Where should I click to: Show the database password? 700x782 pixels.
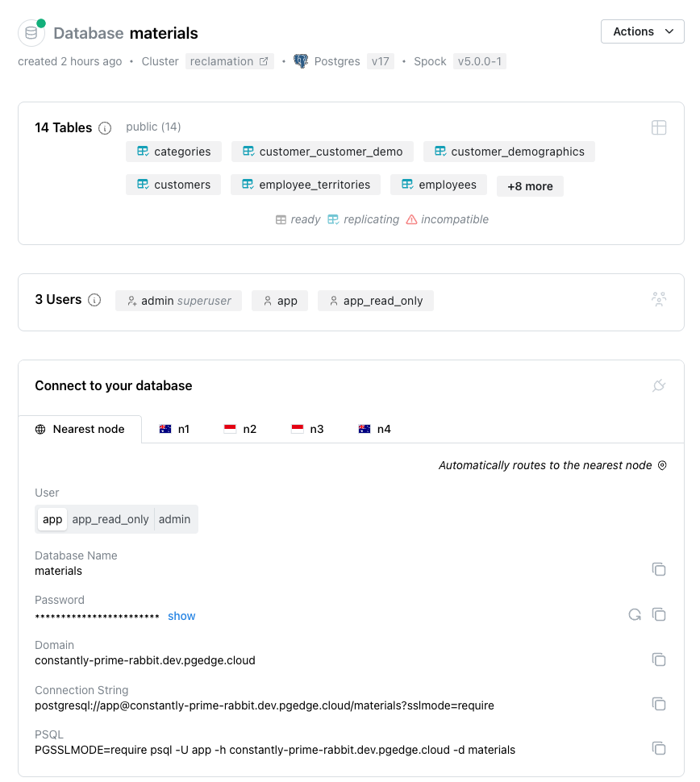coord(181,615)
